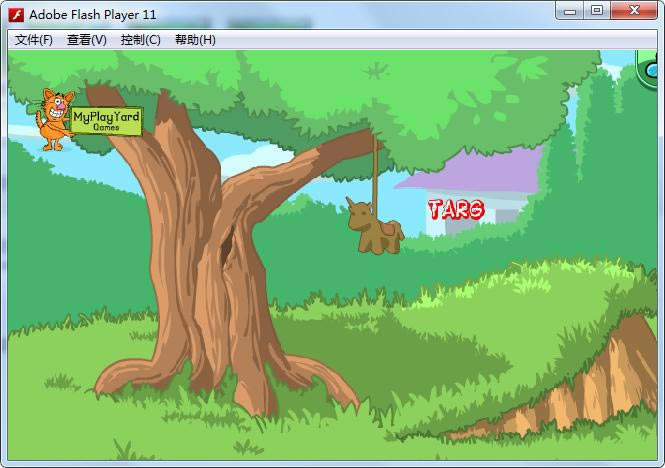Screen dimensions: 665x468
Task: Open the 控制(C) control menu
Action: click(140, 40)
